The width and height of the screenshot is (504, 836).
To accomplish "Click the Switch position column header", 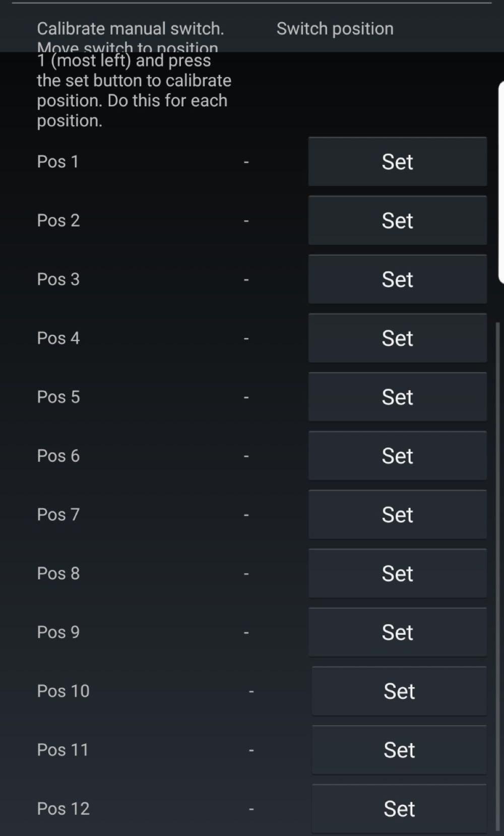I will click(x=335, y=29).
